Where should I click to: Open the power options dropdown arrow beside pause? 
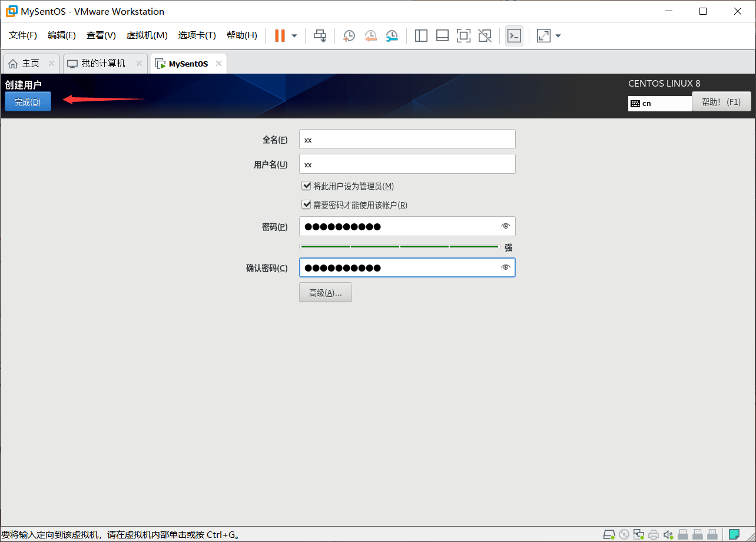coord(294,36)
